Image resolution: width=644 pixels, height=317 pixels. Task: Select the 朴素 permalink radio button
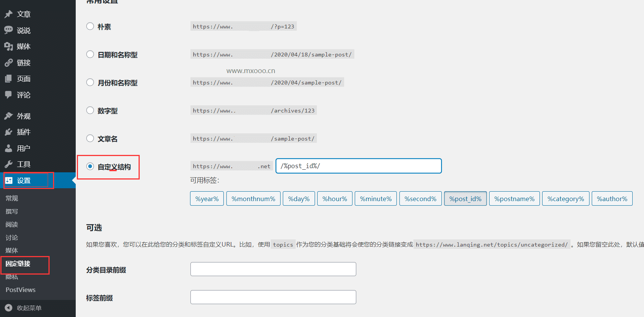(x=90, y=26)
